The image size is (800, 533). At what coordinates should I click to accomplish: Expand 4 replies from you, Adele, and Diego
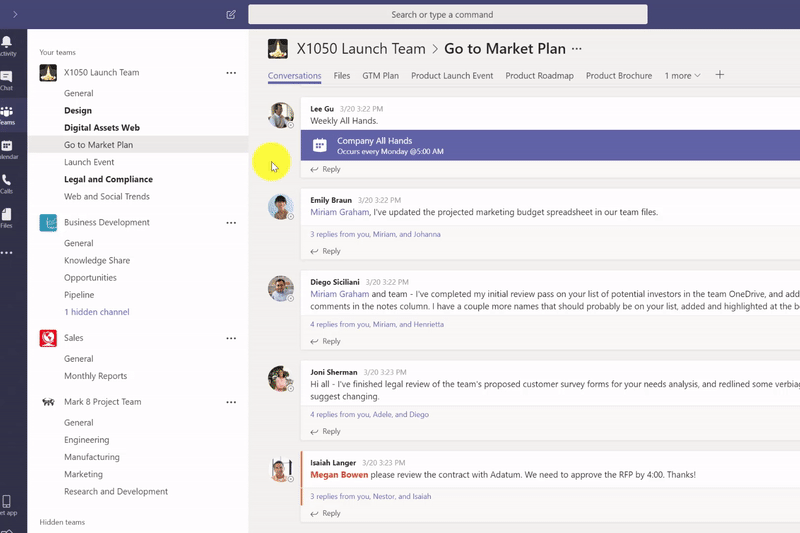coord(369,414)
